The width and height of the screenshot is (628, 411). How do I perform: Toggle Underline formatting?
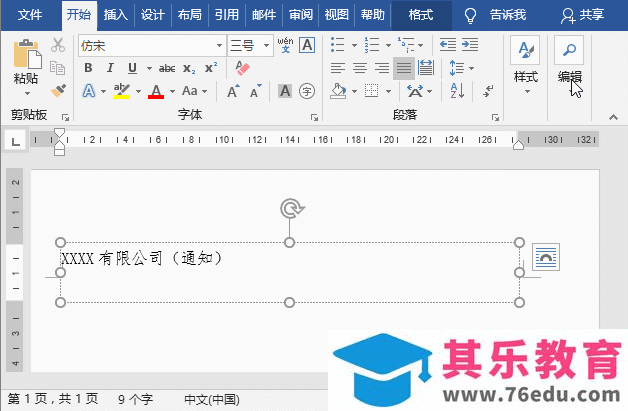pos(132,68)
